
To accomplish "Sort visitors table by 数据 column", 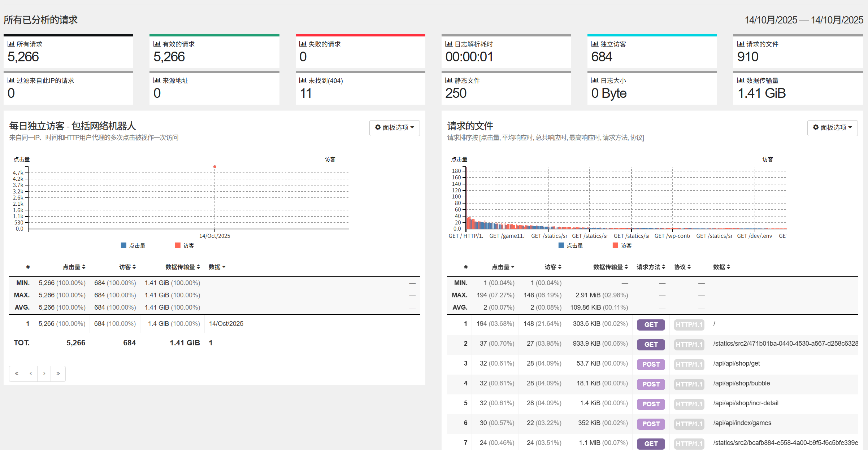I will click(217, 267).
